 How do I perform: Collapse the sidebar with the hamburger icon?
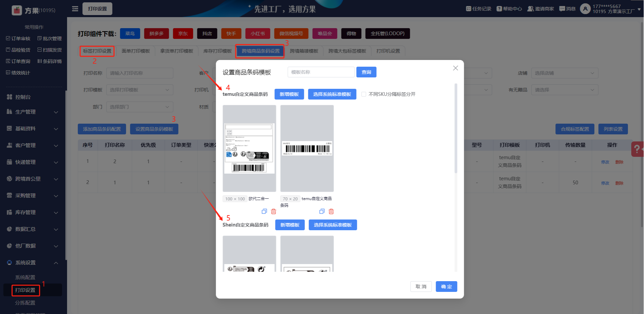coord(75,9)
